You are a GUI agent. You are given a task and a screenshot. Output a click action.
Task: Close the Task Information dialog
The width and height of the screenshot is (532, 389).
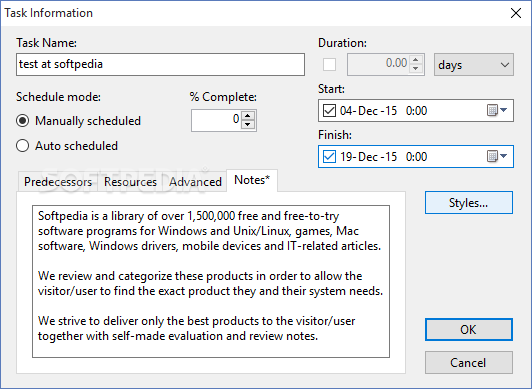tap(516, 13)
